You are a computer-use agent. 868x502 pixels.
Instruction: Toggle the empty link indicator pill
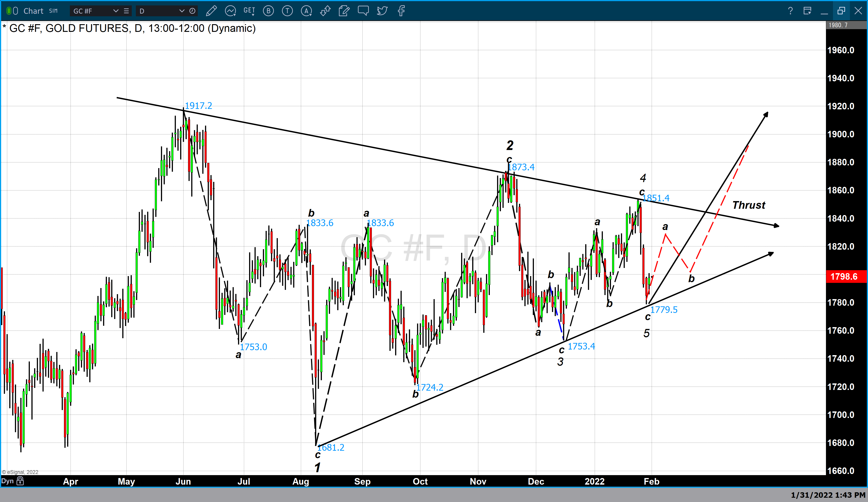click(x=16, y=11)
